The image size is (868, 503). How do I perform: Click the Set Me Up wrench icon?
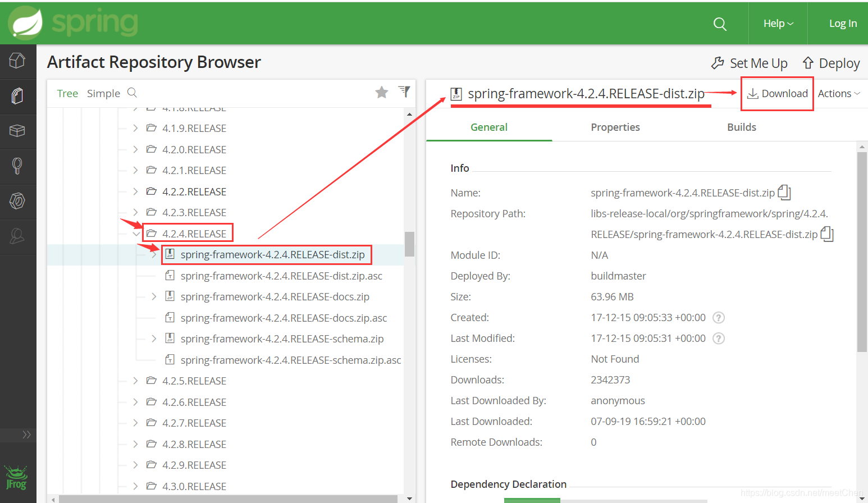[718, 63]
